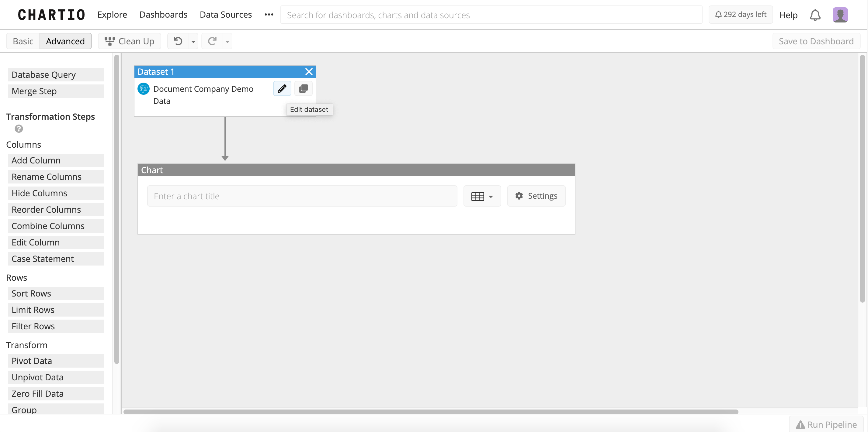868x432 pixels.
Task: Open the more options ellipsis menu
Action: (269, 15)
